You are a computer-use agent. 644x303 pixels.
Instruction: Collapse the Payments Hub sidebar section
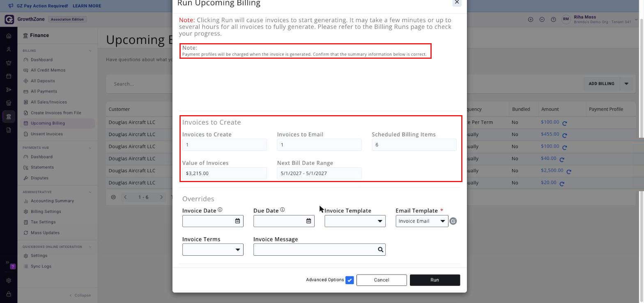pos(90,148)
